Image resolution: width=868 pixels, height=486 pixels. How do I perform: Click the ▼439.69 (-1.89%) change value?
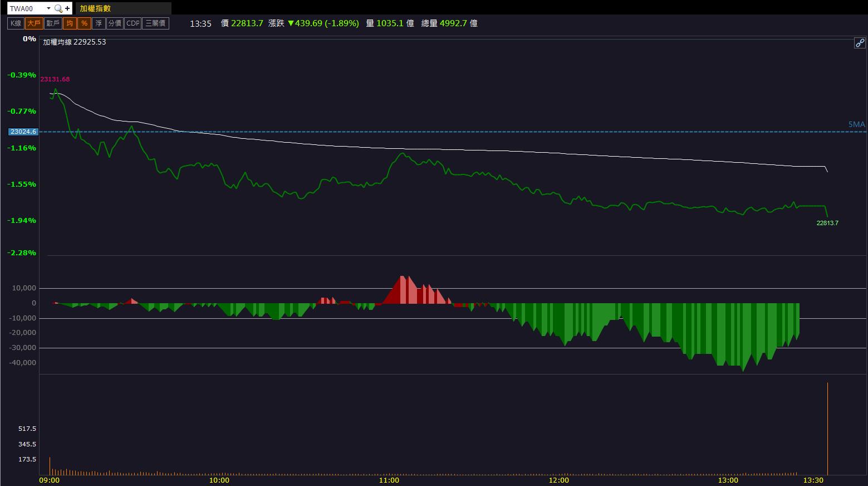[323, 23]
